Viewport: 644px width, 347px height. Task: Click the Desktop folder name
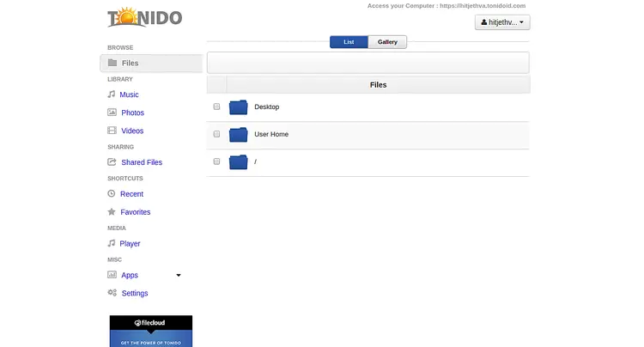(x=266, y=107)
